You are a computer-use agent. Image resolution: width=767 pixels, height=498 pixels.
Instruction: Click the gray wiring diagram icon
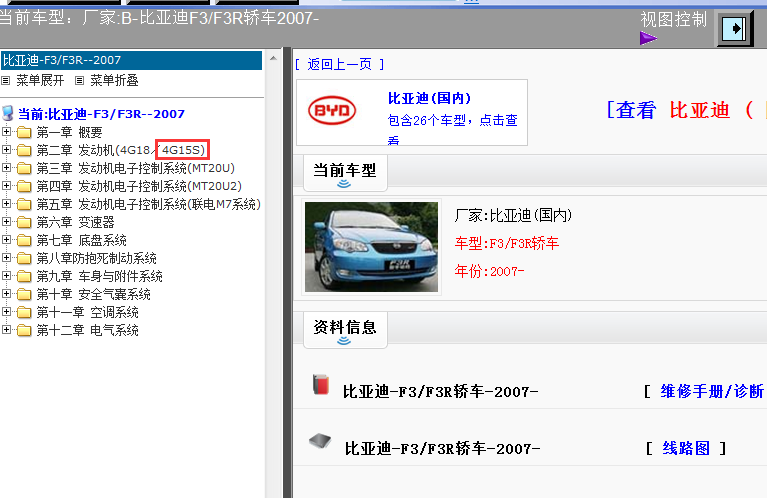coord(320,441)
